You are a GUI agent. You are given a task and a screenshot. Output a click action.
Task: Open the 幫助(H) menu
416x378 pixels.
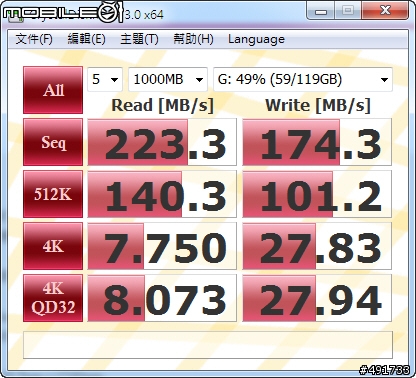193,39
